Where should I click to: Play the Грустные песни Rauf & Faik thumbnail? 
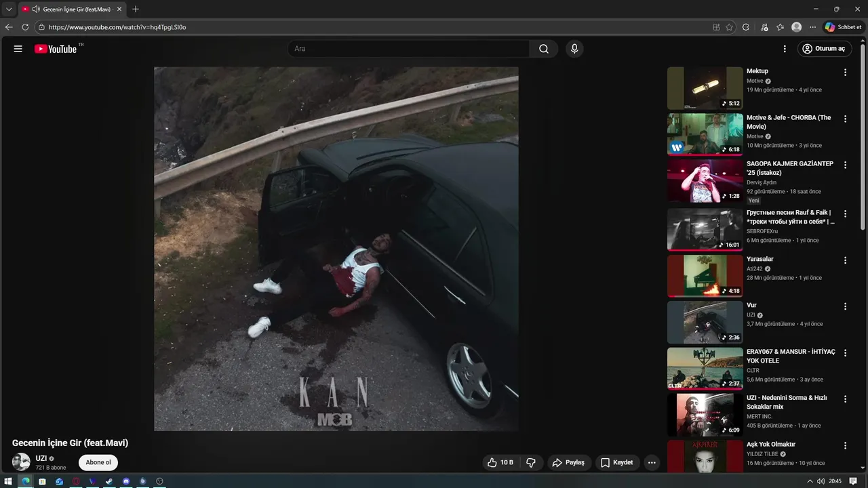[705, 230]
